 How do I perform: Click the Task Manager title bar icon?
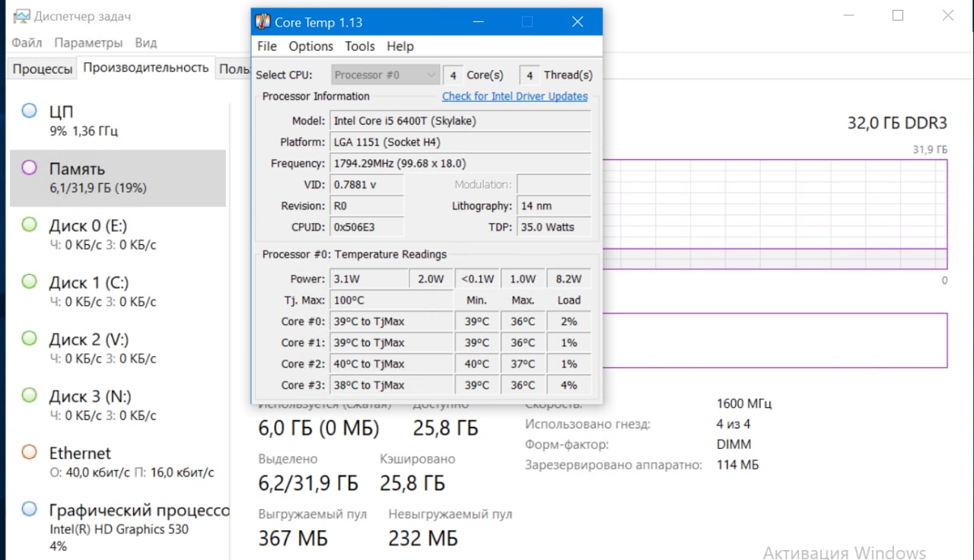pos(22,15)
